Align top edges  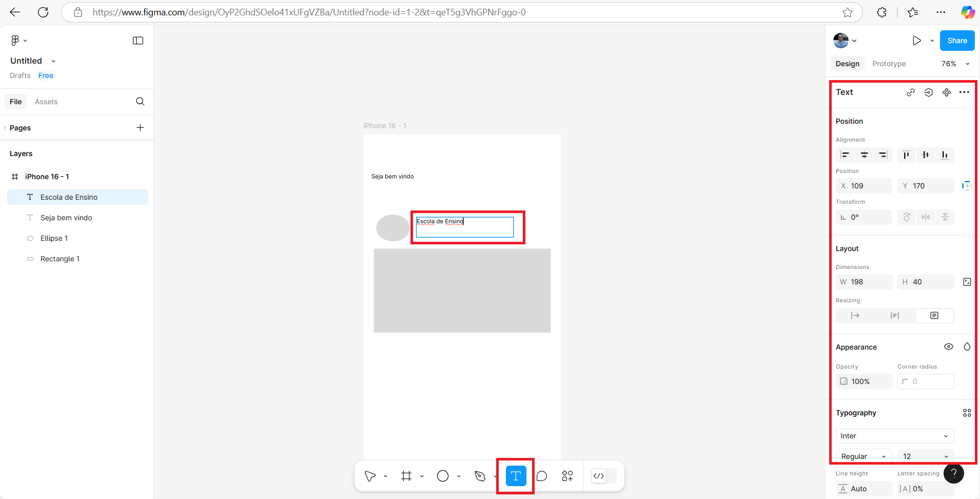907,155
